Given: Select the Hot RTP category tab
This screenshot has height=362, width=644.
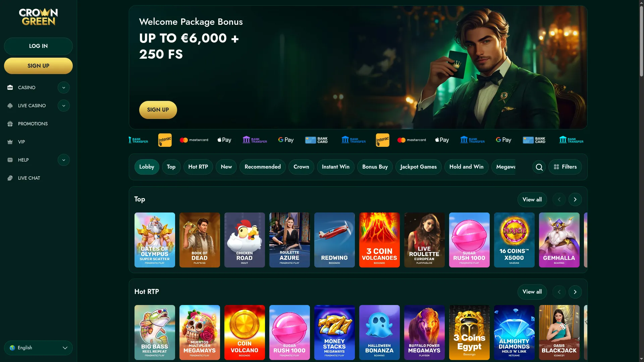Looking at the screenshot, I should 198,167.
